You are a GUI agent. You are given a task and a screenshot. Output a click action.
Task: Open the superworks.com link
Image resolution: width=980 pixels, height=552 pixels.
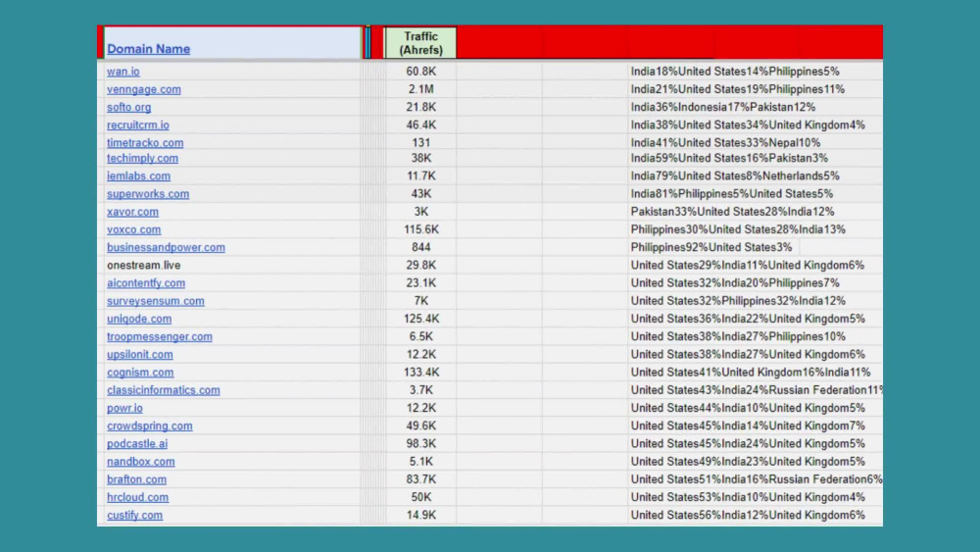point(148,194)
